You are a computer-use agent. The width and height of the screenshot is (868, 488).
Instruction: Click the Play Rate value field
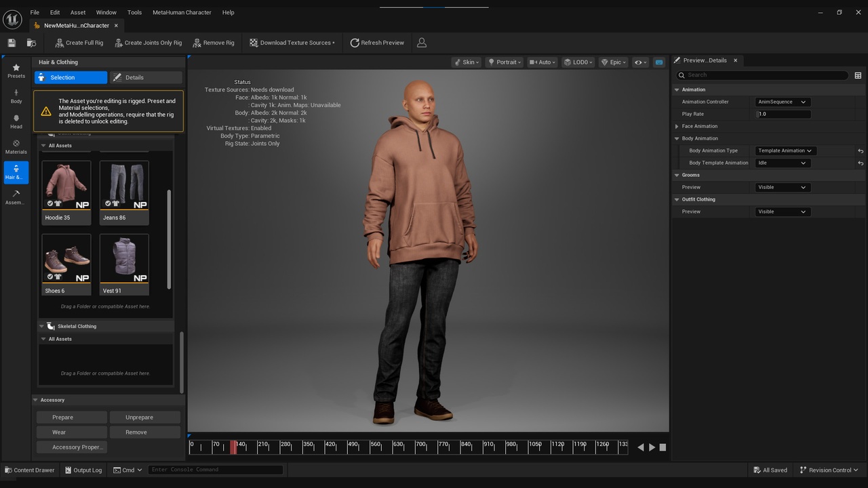click(783, 114)
